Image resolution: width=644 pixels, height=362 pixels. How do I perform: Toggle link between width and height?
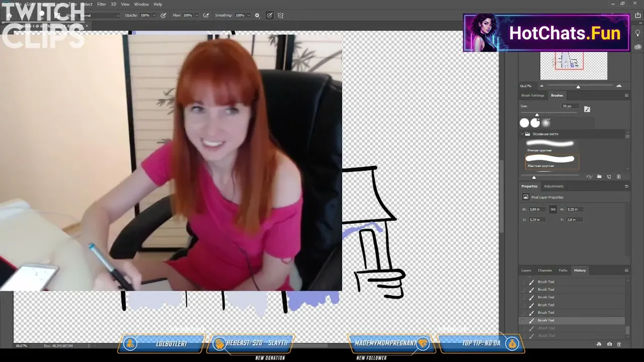(553, 209)
